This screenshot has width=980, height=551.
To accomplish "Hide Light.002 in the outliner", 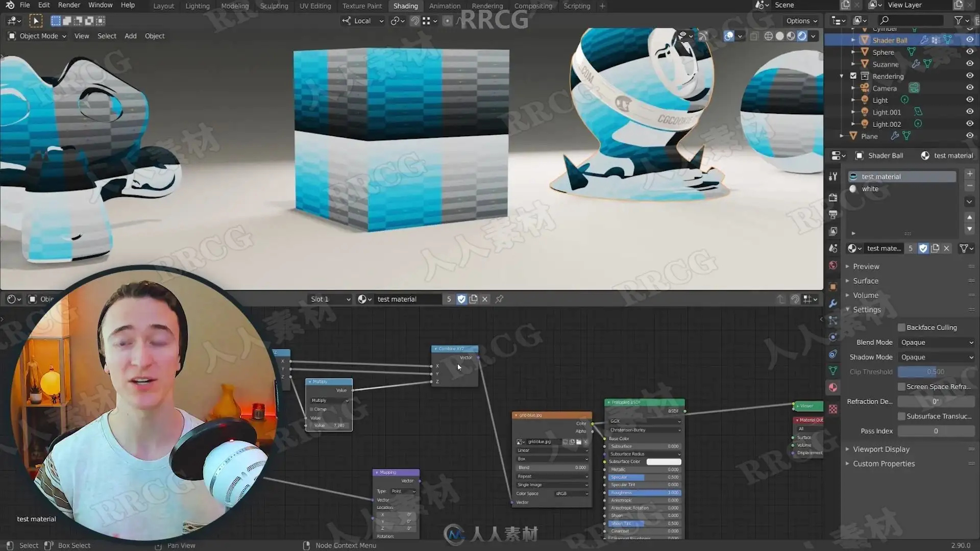I will pos(969,124).
